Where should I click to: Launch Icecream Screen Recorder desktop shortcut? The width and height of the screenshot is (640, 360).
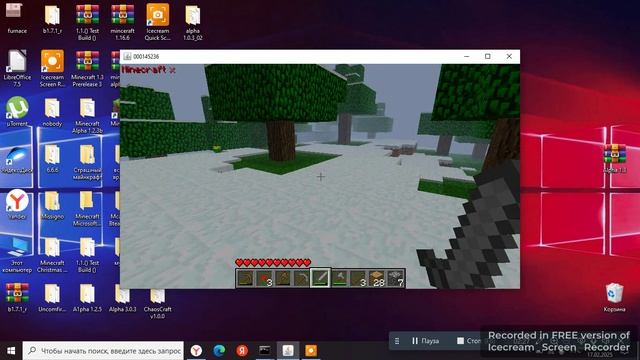point(52,69)
